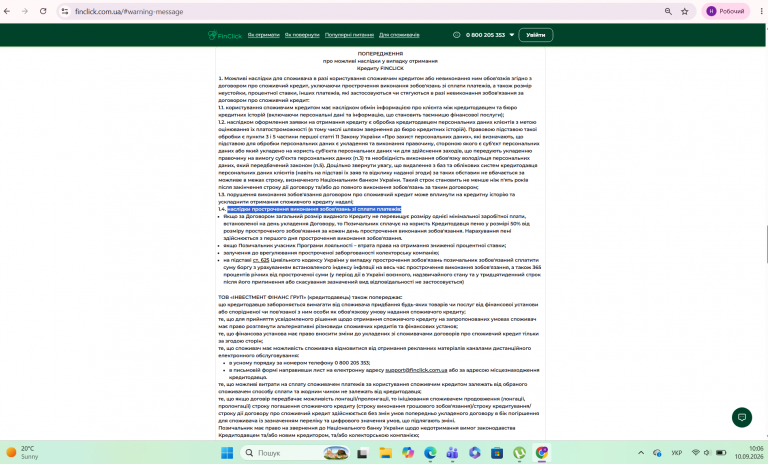Open uTorrent from the taskbar

point(520,453)
